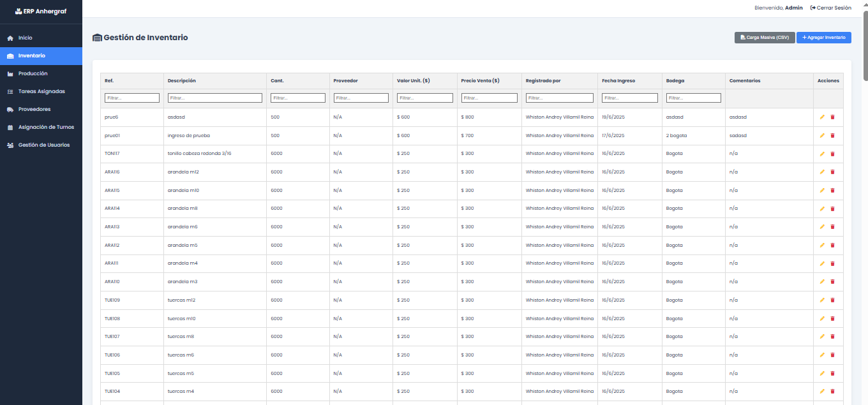Click the edit icon for ARA110 row
Viewport: 868px width, 405px height.
822,282
